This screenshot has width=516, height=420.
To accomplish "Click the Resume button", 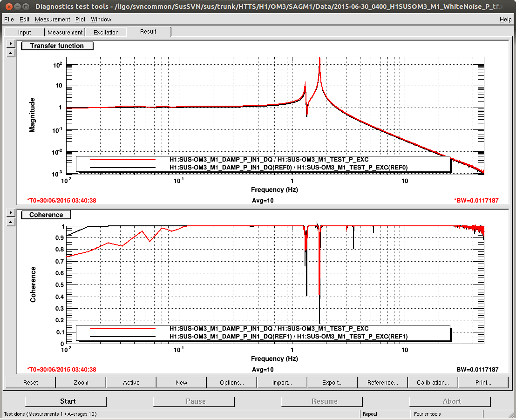I will [322, 401].
